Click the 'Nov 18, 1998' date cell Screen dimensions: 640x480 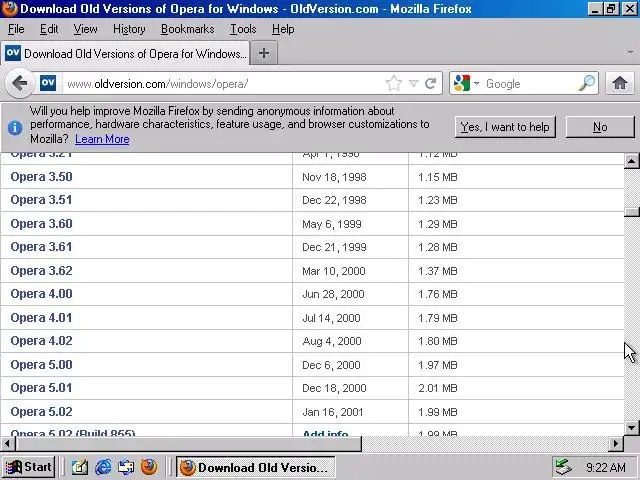tap(334, 177)
